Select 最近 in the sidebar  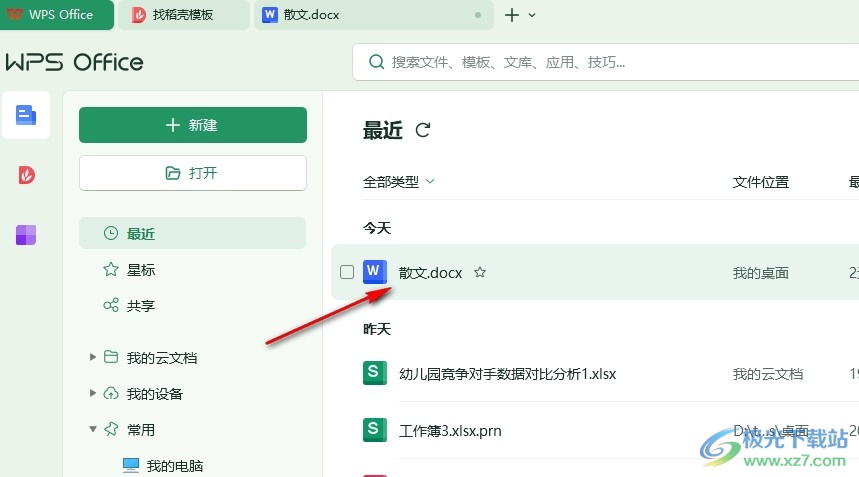click(x=192, y=233)
